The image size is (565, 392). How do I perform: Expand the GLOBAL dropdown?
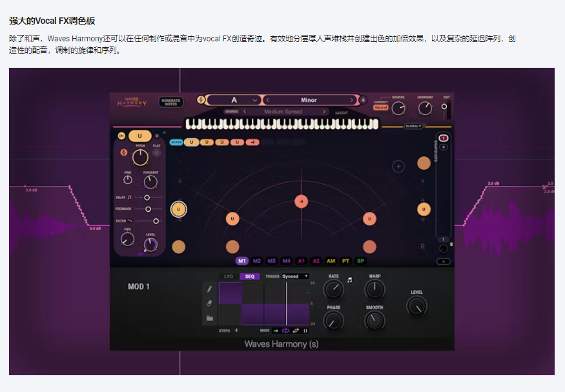pos(413,126)
